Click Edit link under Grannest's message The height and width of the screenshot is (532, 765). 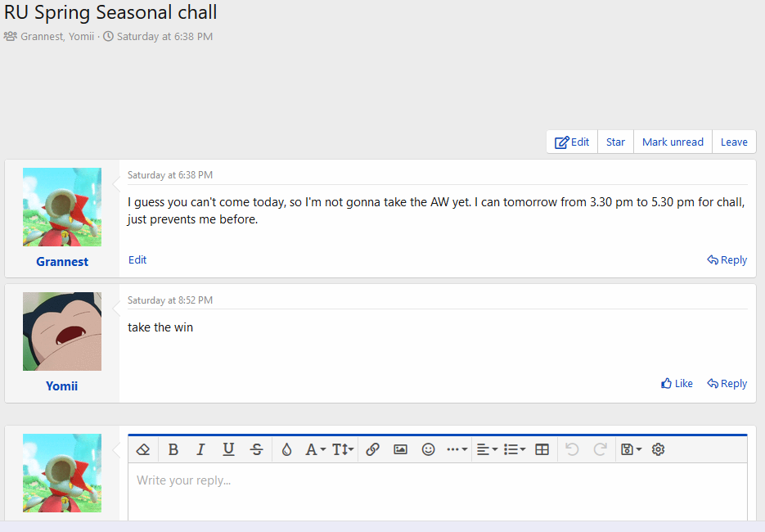[137, 259]
